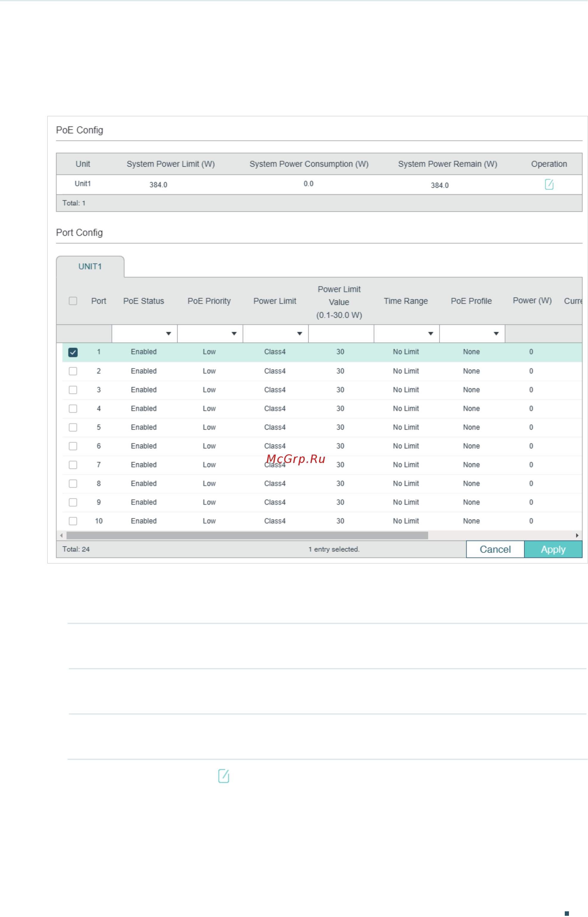588x917 pixels.
Task: Check the checkbox for port 2
Action: click(73, 371)
